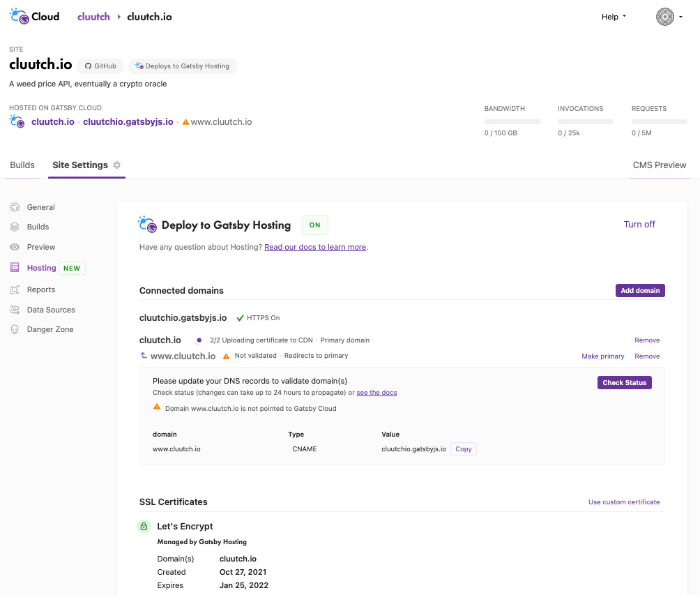The width and height of the screenshot is (700, 595).
Task: Click the cluutch breadcrumb link
Action: tap(93, 17)
